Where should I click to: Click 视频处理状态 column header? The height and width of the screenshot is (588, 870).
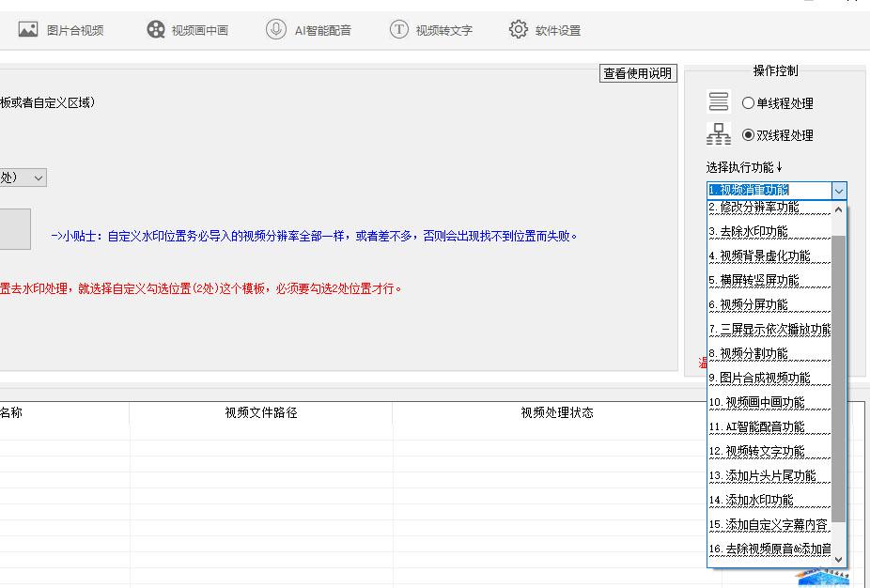[x=557, y=412]
